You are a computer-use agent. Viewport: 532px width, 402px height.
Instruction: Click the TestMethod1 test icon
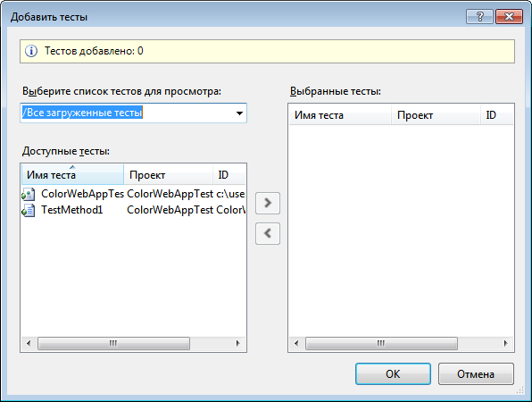pyautogui.click(x=29, y=211)
